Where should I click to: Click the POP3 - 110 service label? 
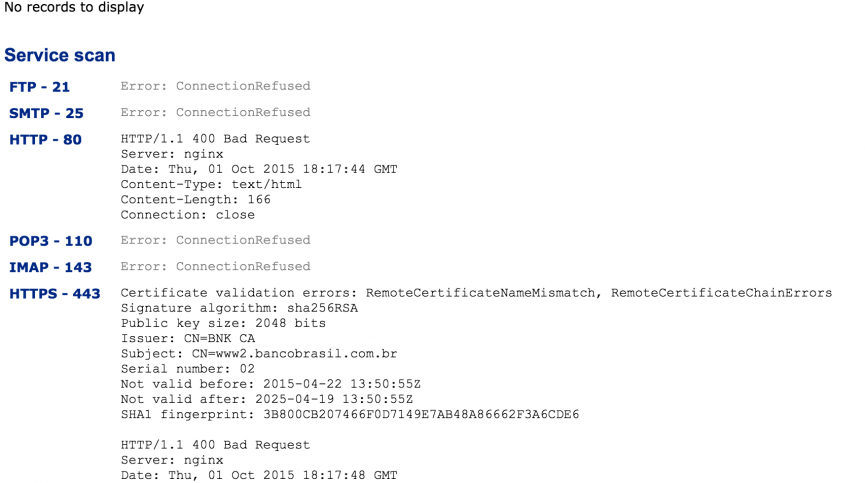(x=51, y=241)
